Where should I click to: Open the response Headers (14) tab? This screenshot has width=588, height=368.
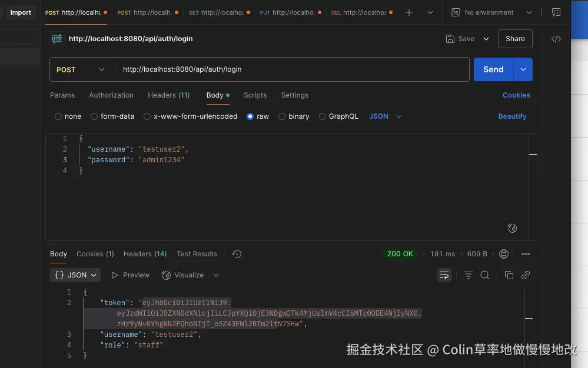[145, 254]
